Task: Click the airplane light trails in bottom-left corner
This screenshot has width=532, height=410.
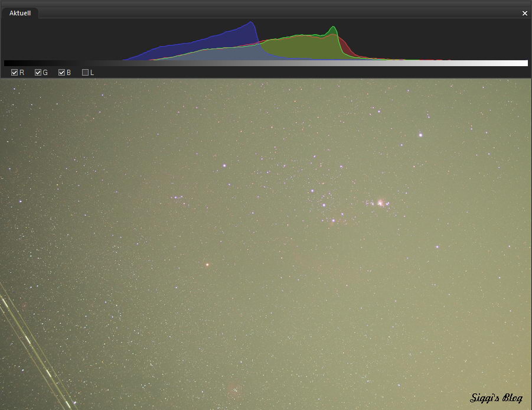Action: pos(35,349)
